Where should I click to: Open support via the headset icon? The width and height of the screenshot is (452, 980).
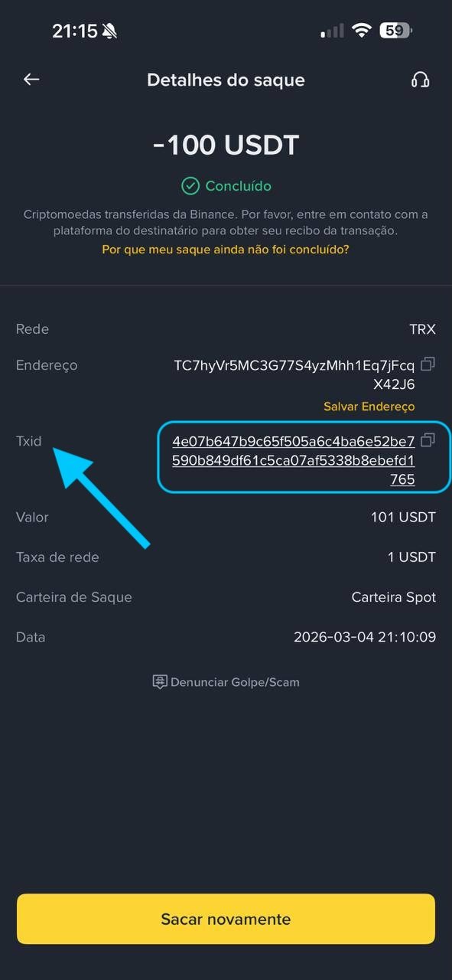420,80
